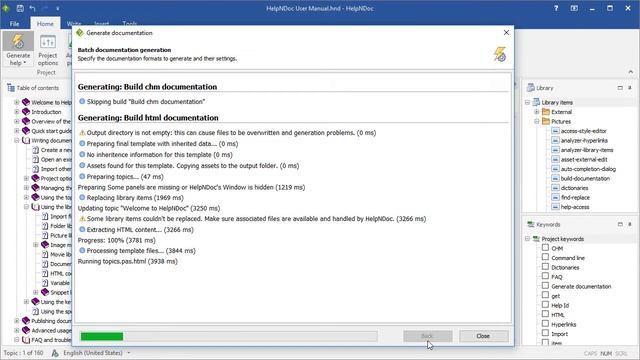Click the X on Generate documentation dialog

[x=506, y=33]
